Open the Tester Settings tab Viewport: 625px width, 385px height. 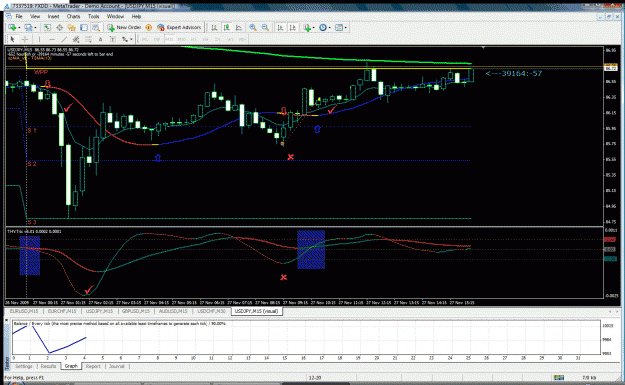pyautogui.click(x=24, y=366)
